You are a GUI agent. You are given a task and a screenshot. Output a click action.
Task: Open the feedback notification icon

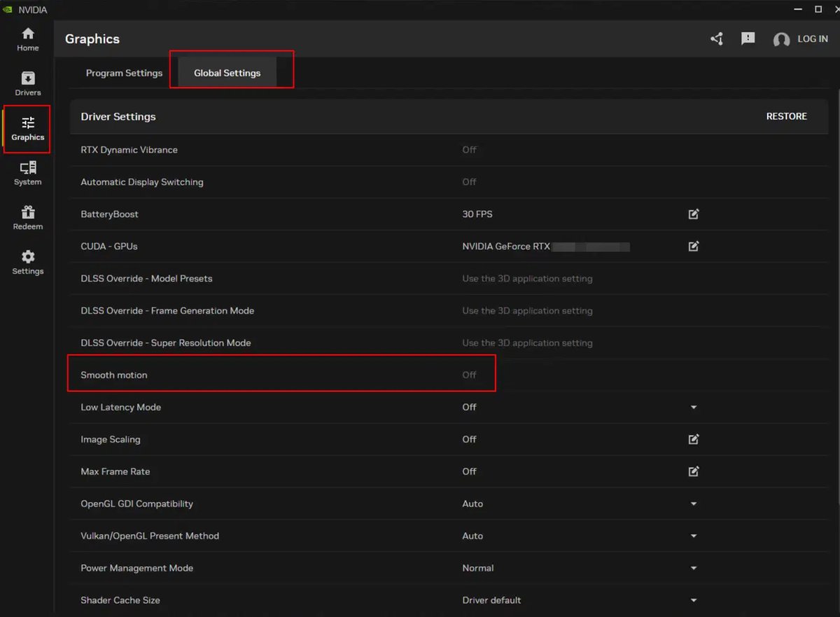pos(748,39)
